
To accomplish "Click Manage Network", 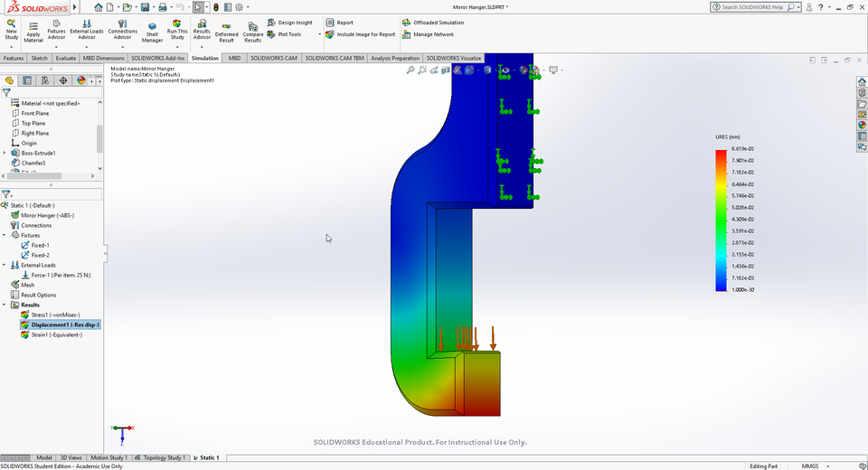I will click(x=428, y=34).
